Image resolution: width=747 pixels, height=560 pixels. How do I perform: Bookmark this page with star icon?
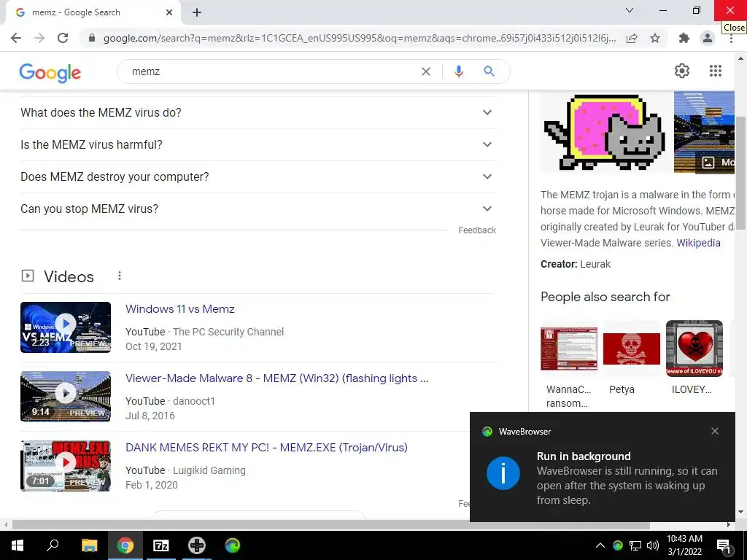coord(655,38)
